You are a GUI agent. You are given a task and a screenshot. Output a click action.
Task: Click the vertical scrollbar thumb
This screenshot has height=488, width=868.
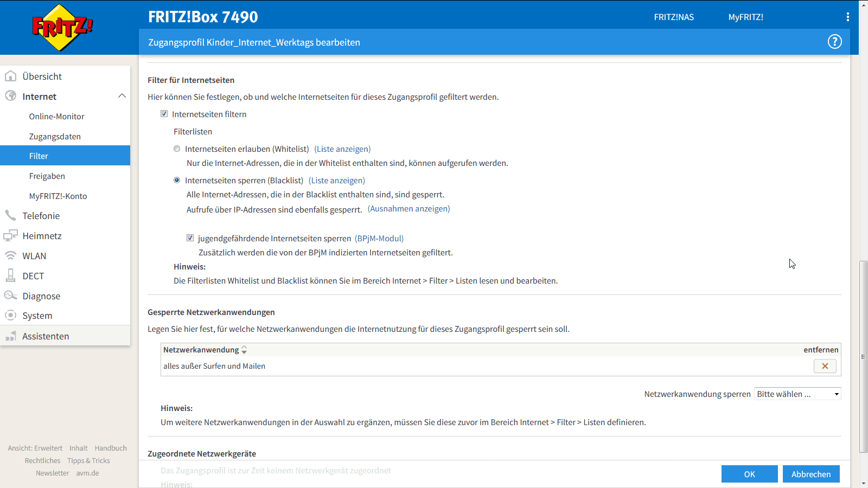click(x=863, y=356)
